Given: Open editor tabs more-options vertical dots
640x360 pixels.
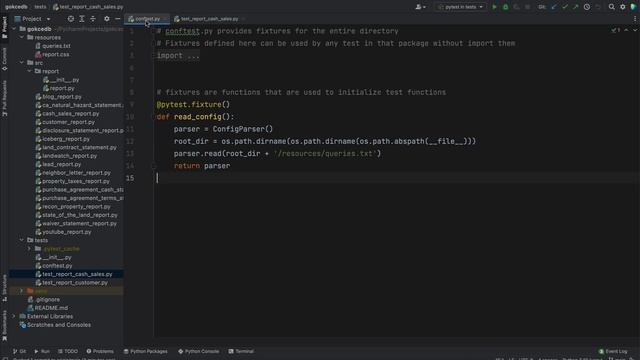Looking at the screenshot, I should pos(635,19).
